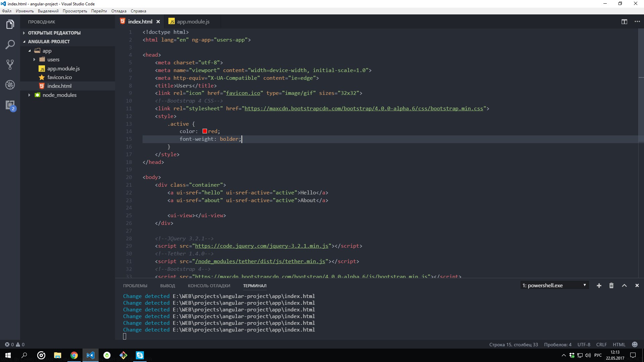Open the Source Control view

point(10,64)
